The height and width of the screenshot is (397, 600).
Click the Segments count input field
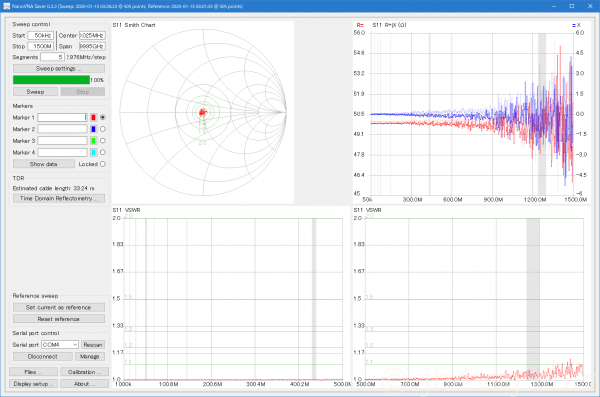pos(52,57)
